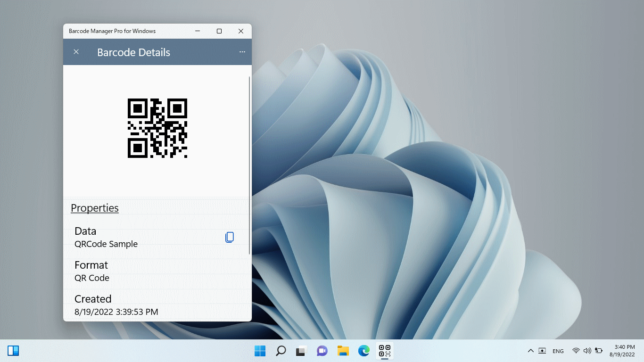Click the volume speaker tray icon
Screen dimensions: 644x362
click(x=587, y=351)
